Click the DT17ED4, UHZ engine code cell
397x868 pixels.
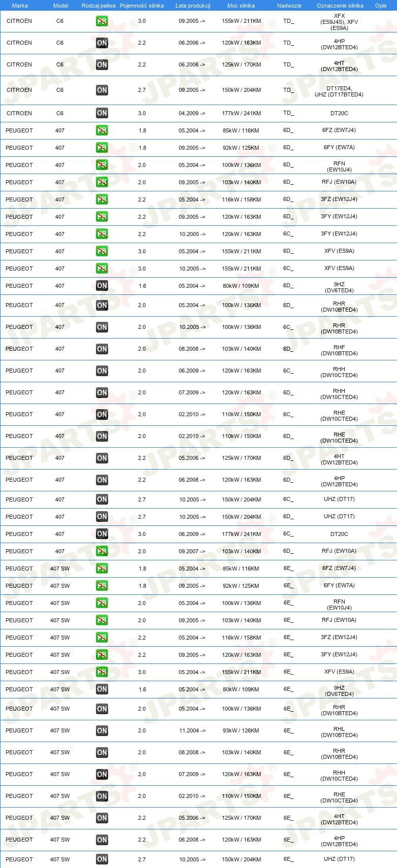(x=339, y=91)
